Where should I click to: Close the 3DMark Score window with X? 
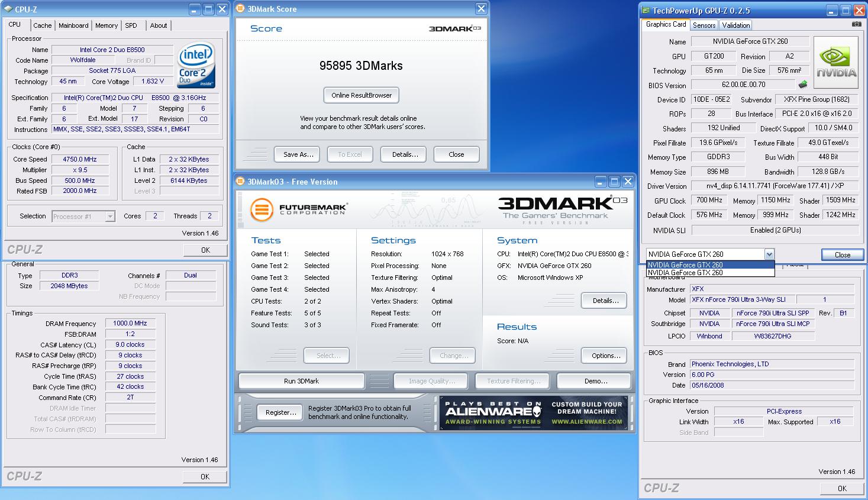[x=481, y=9]
